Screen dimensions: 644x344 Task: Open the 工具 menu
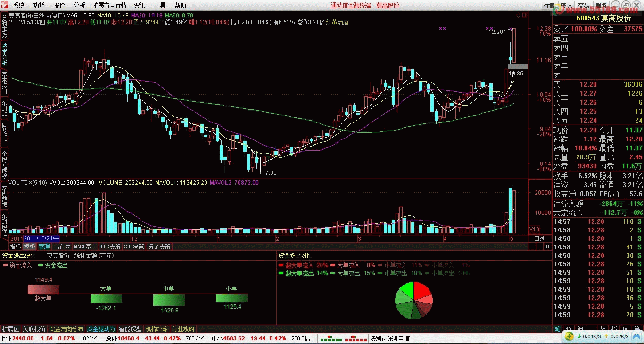[x=160, y=5]
